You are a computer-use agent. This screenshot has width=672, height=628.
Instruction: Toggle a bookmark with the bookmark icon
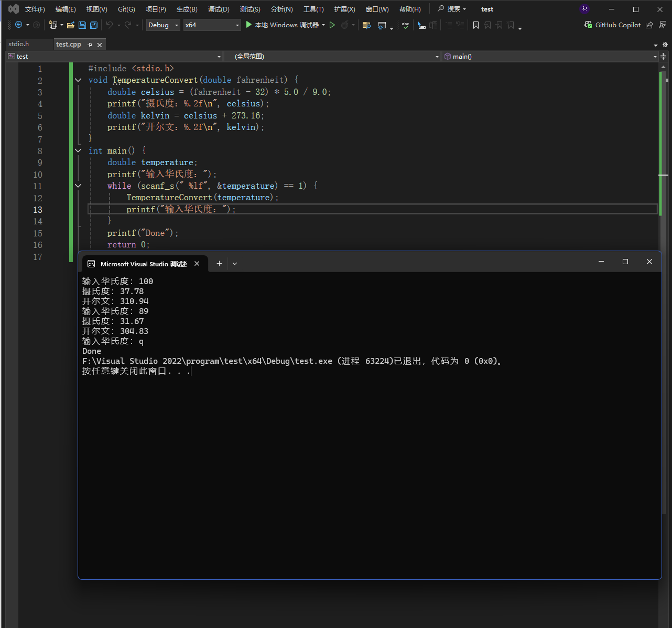pos(476,25)
